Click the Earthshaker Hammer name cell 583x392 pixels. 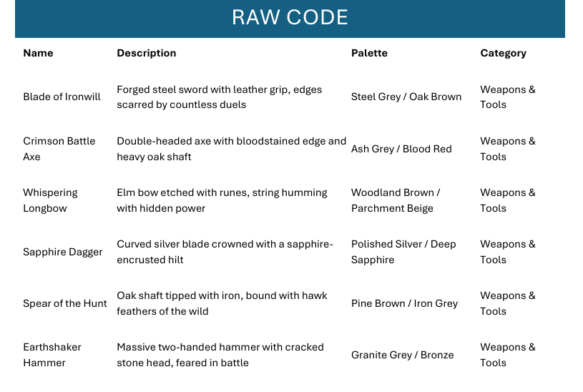click(x=52, y=355)
